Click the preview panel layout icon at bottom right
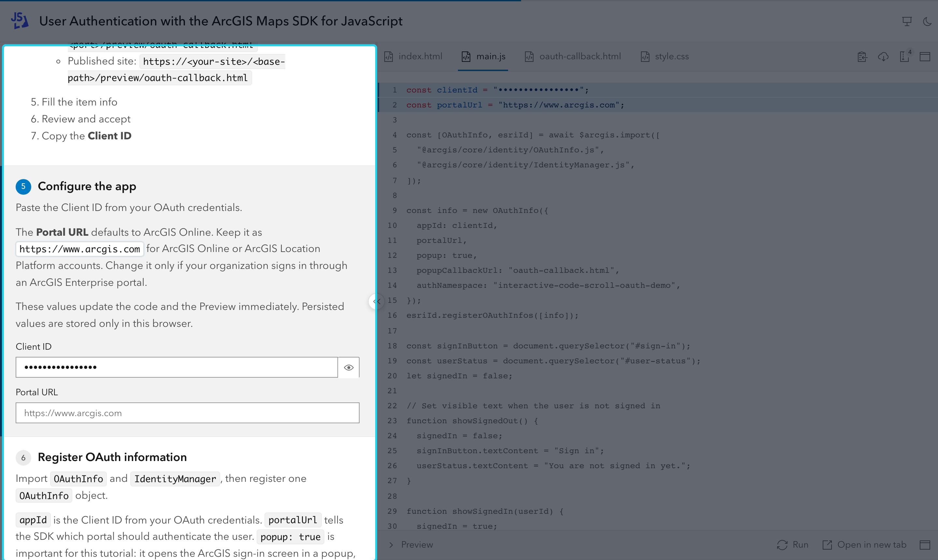 coord(925,544)
